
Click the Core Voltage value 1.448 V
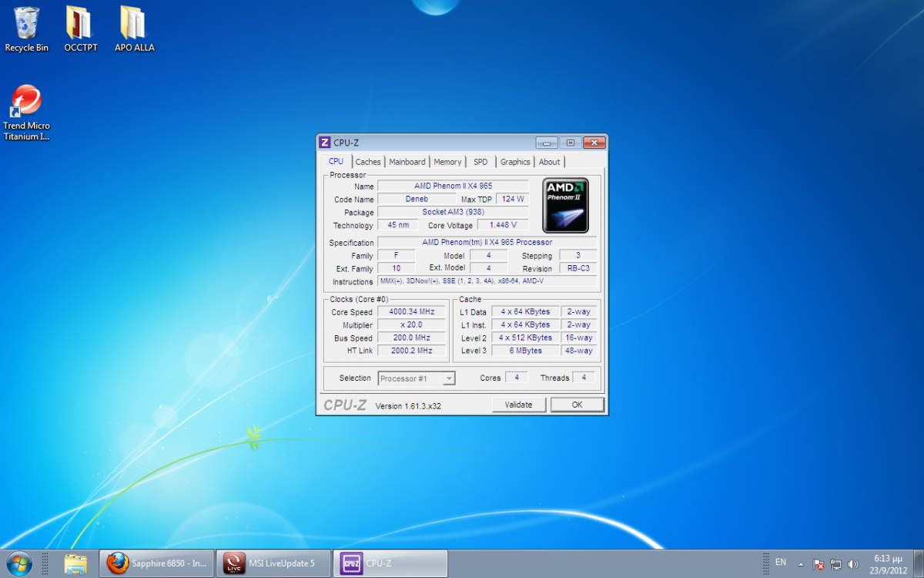pos(503,225)
